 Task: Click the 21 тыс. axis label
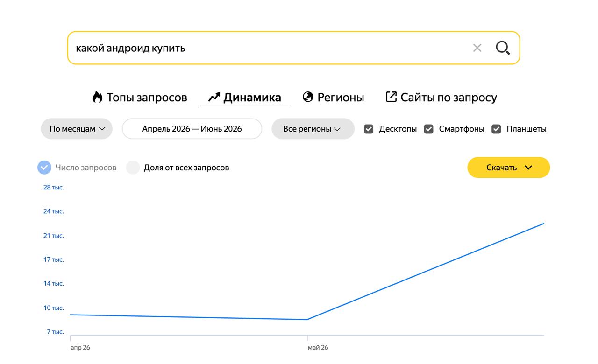coord(54,236)
